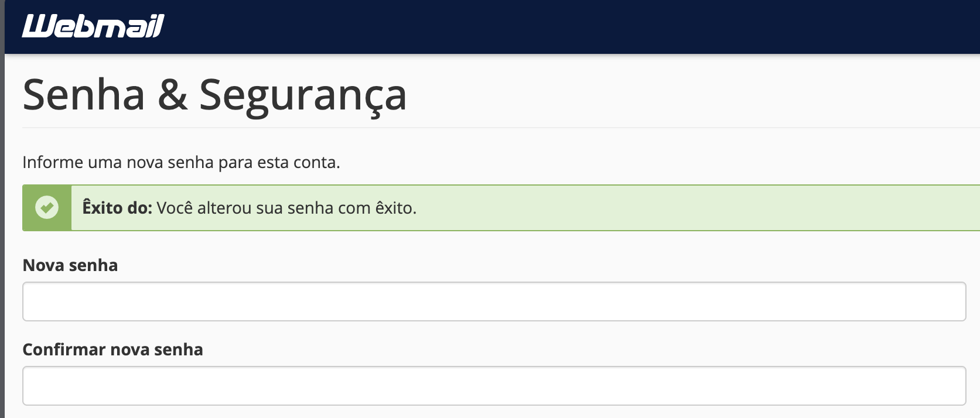Click the Webmail logo
Viewport: 980px width, 418px height.
click(93, 26)
